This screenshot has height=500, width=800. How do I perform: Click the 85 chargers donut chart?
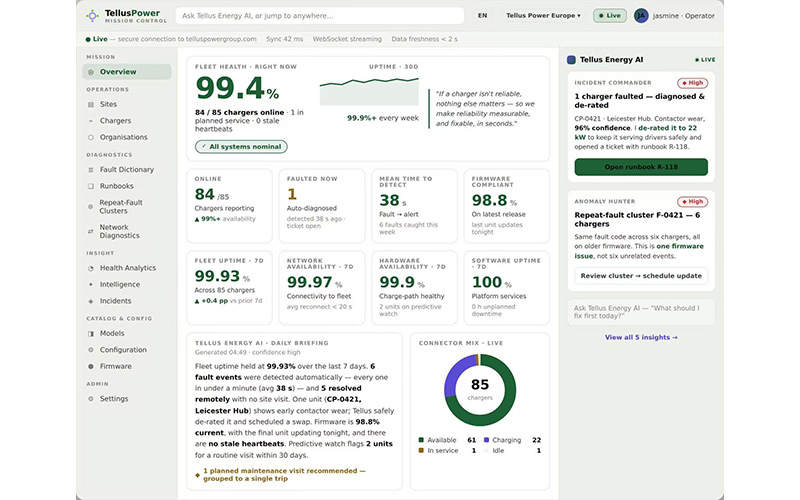[480, 390]
